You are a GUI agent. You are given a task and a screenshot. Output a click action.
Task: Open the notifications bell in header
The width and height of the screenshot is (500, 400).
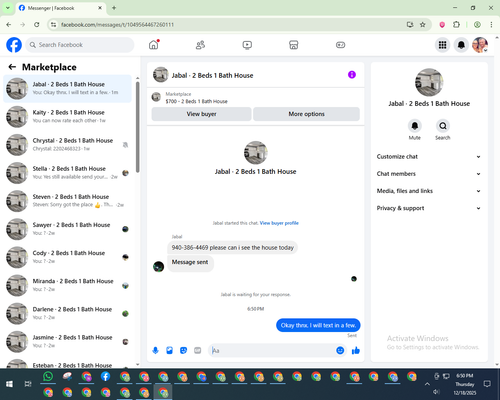[461, 45]
